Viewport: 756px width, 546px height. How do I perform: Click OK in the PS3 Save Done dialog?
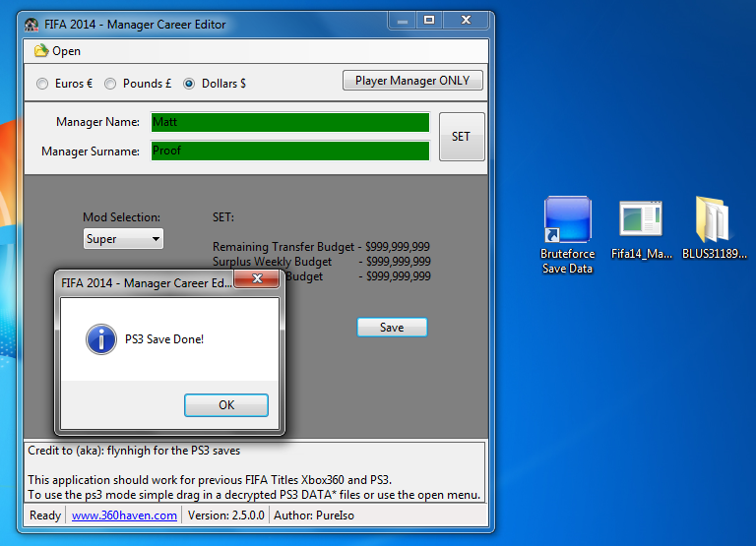(x=226, y=404)
